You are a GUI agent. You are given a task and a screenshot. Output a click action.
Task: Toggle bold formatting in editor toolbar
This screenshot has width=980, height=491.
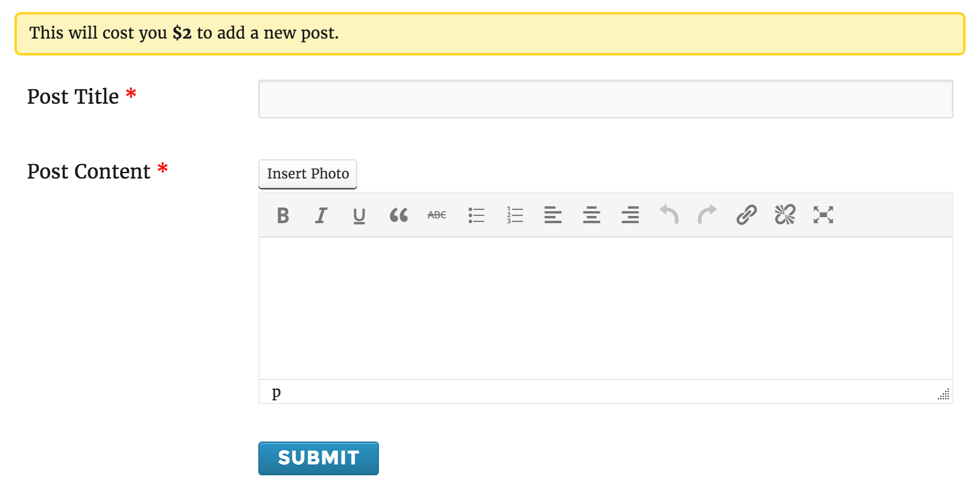click(283, 215)
